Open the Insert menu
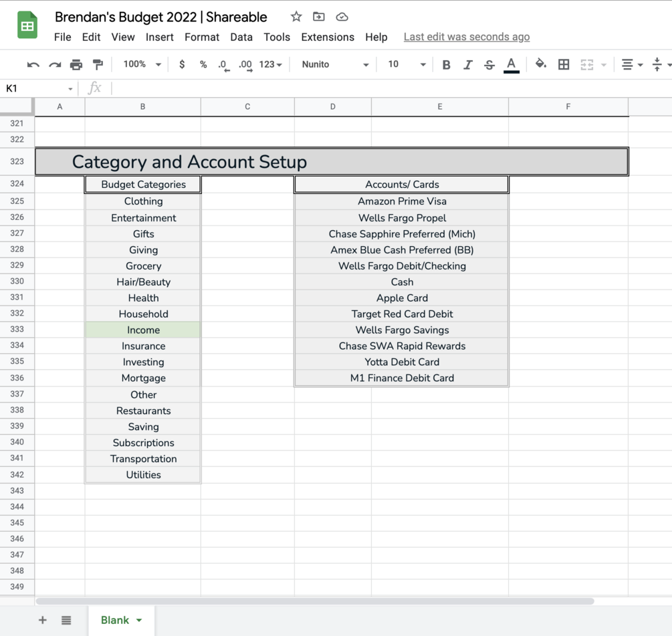Image resolution: width=672 pixels, height=636 pixels. [159, 37]
